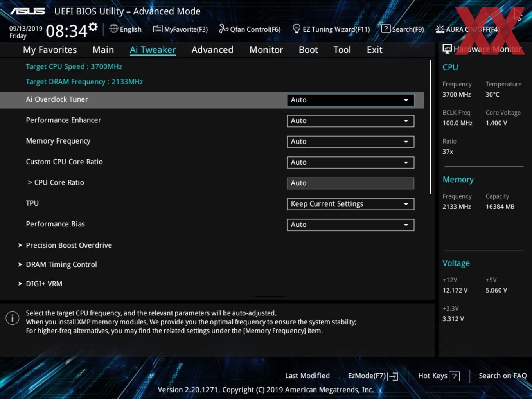Viewport: 532px width, 399px height.
Task: Click the Hot Keys question mark icon
Action: (x=454, y=376)
